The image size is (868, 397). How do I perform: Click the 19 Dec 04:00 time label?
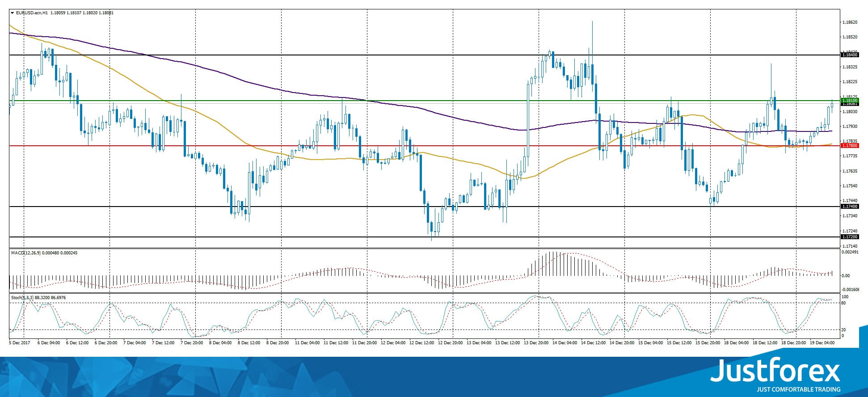click(x=822, y=343)
